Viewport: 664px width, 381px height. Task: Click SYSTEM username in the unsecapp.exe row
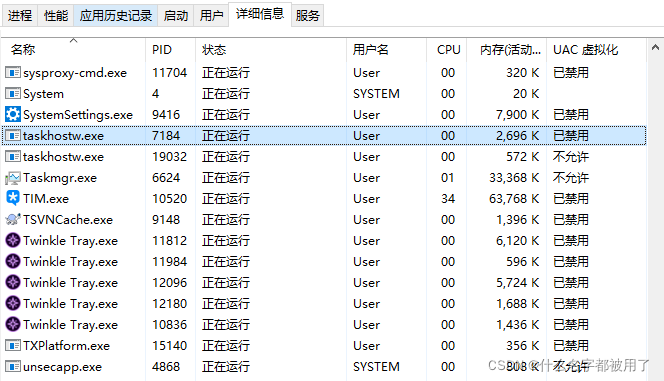pos(376,366)
